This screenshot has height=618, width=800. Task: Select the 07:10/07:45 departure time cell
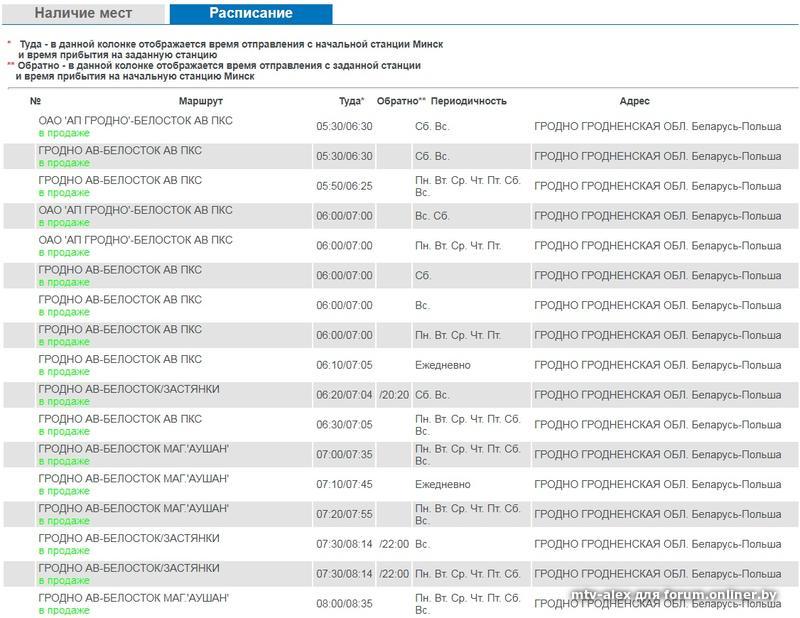[344, 484]
